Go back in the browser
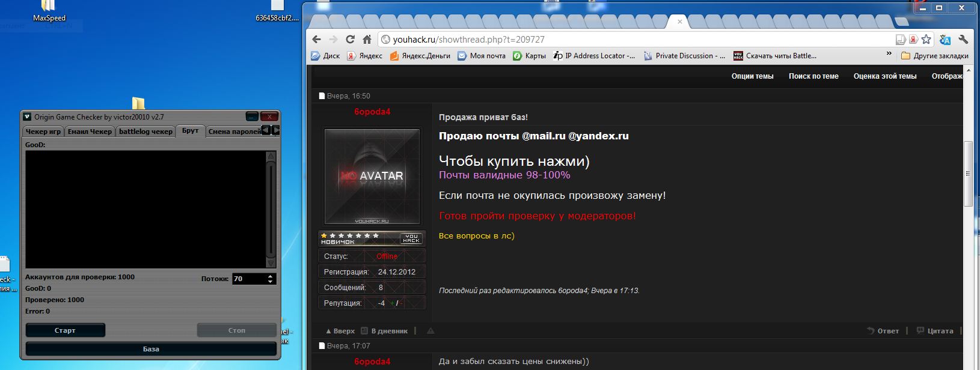Screen dimensions: 980x370 317,40
